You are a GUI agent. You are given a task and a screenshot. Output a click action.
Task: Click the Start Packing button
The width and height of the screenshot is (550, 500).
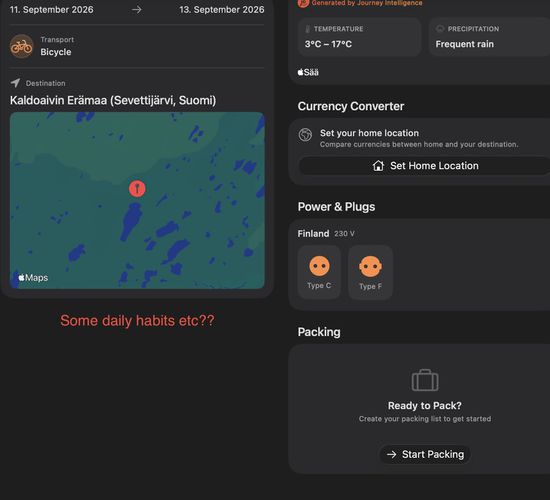click(x=425, y=454)
